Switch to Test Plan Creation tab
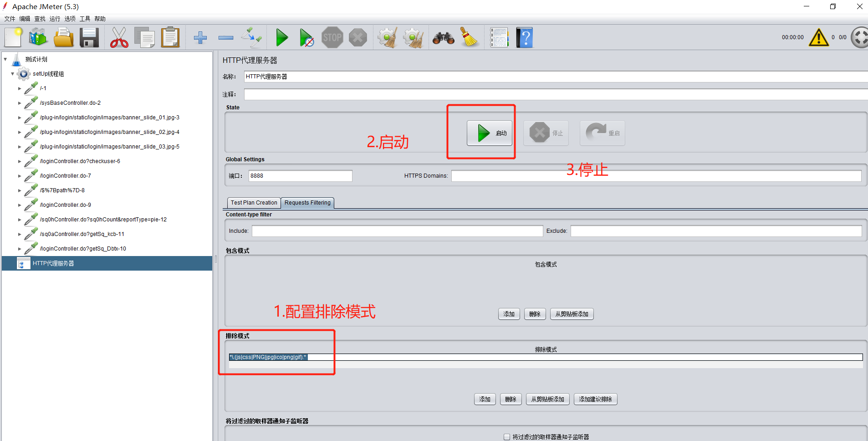 pos(254,203)
